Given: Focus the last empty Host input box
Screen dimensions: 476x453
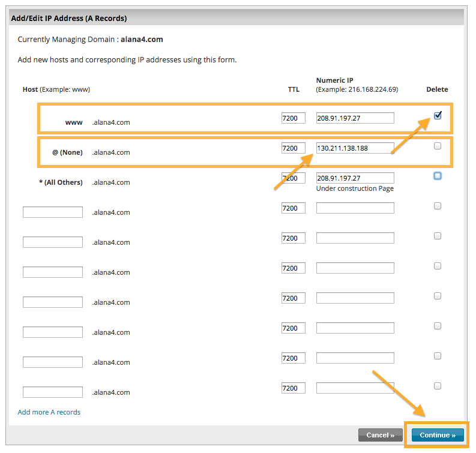Looking at the screenshot, I should tap(53, 392).
